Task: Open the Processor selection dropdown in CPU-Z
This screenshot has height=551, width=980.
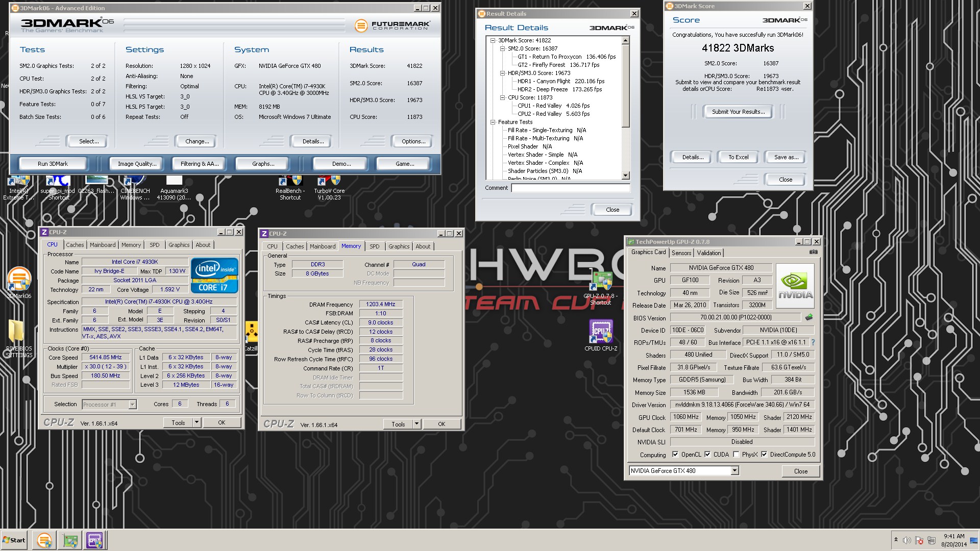Action: 132,405
